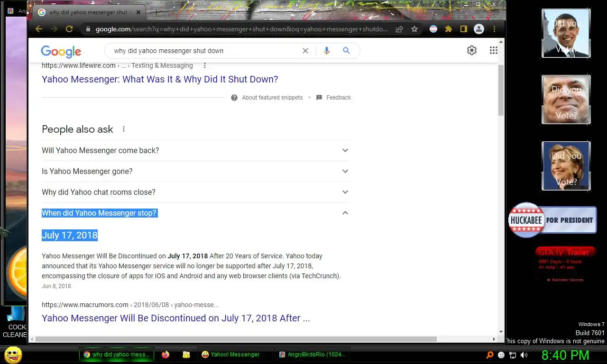This screenshot has width=607, height=364.
Task: Open the Chrome profile avatar
Action: tap(479, 29)
